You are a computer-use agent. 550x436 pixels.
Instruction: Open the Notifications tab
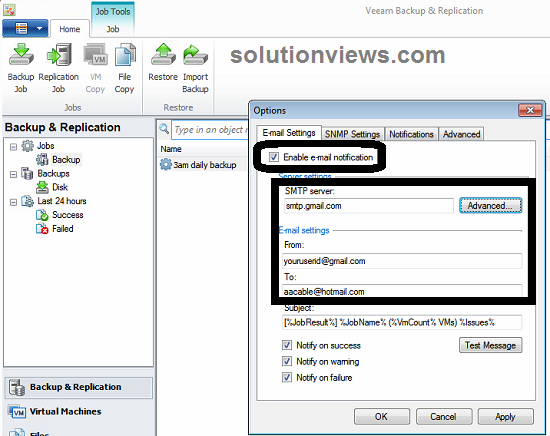point(411,134)
